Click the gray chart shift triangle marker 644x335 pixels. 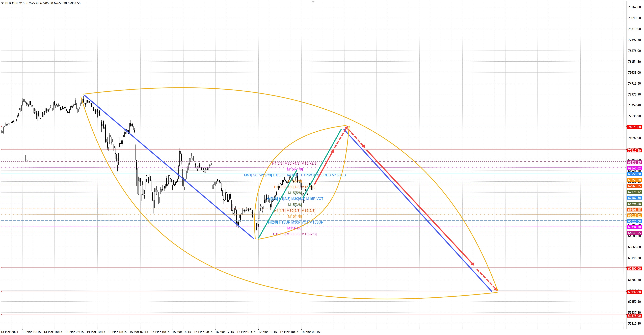(313, 2)
